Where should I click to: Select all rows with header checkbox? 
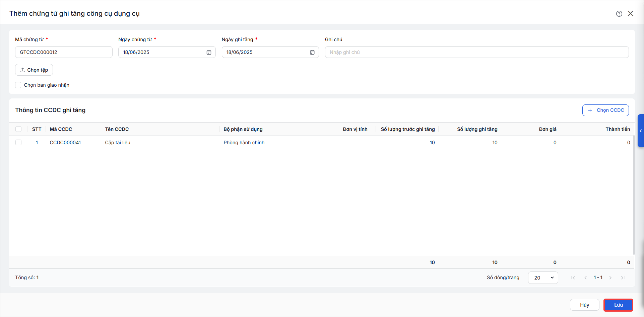click(18, 129)
